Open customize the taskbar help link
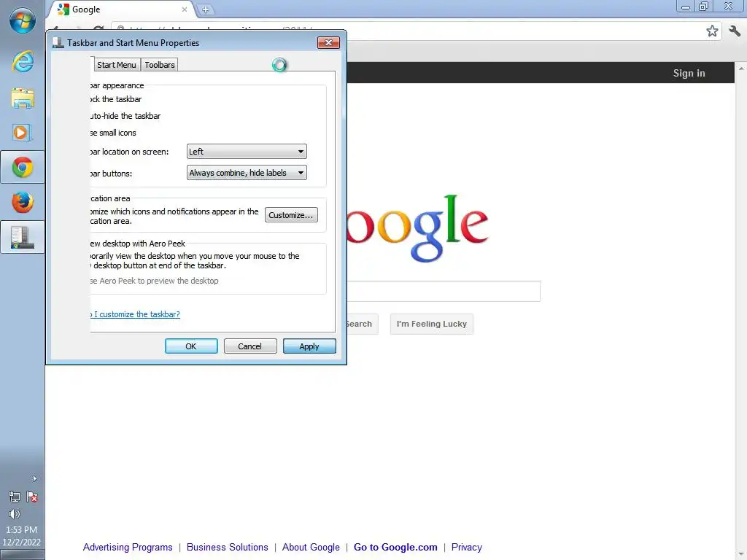 coord(135,314)
